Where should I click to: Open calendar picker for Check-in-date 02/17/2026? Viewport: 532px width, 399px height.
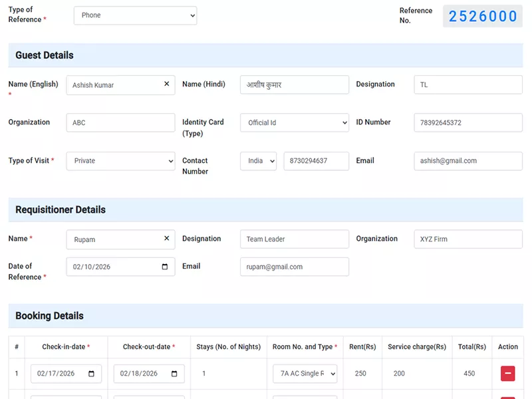91,374
